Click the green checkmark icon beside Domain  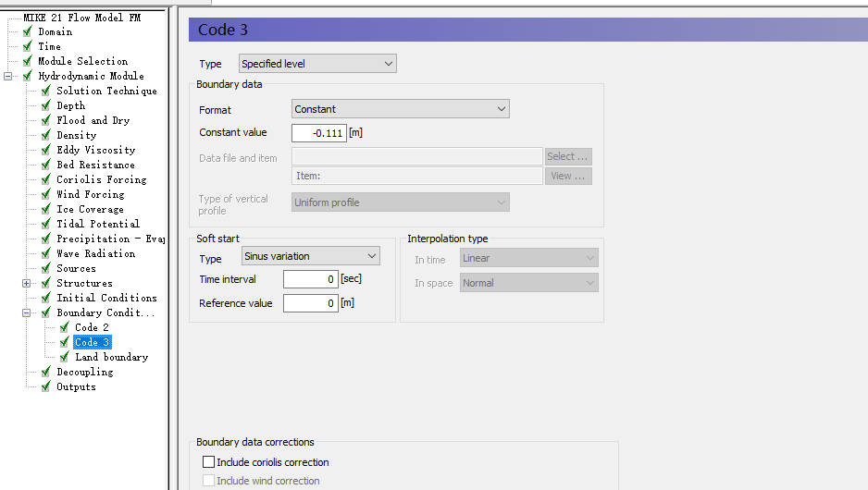click(x=28, y=31)
